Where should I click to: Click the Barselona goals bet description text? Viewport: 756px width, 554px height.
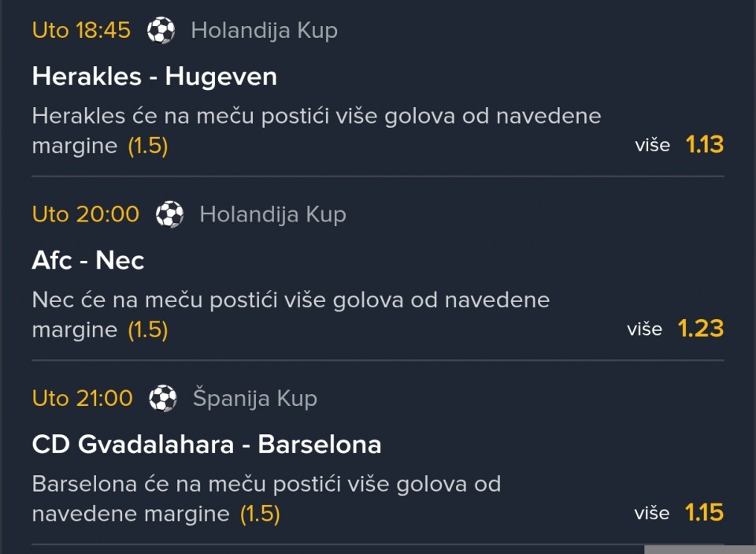tap(266, 484)
